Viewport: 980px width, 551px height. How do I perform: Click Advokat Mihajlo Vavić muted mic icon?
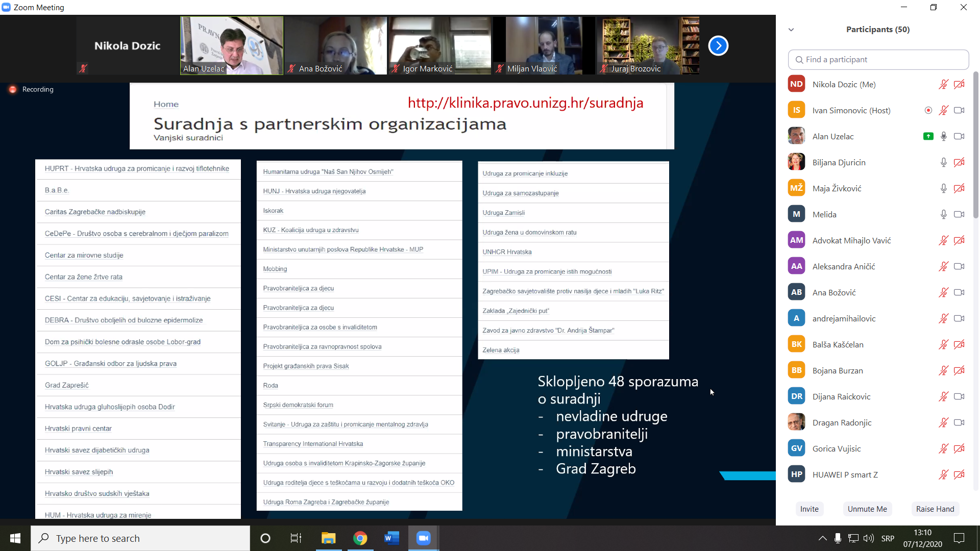943,240
